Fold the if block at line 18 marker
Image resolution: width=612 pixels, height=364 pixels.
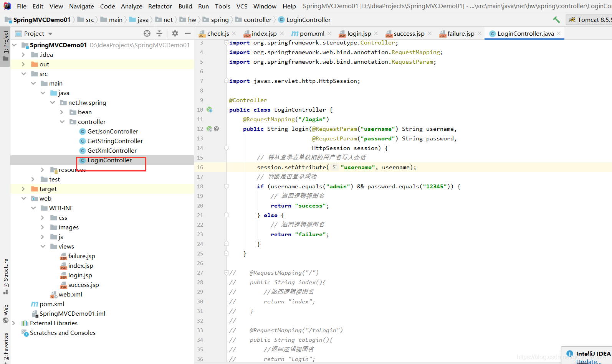[x=226, y=186]
